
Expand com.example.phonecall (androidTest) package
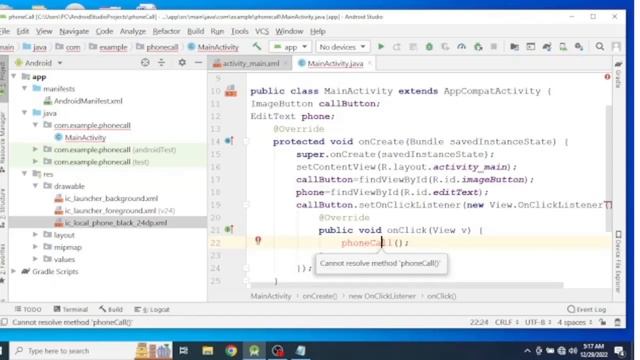(x=36, y=149)
